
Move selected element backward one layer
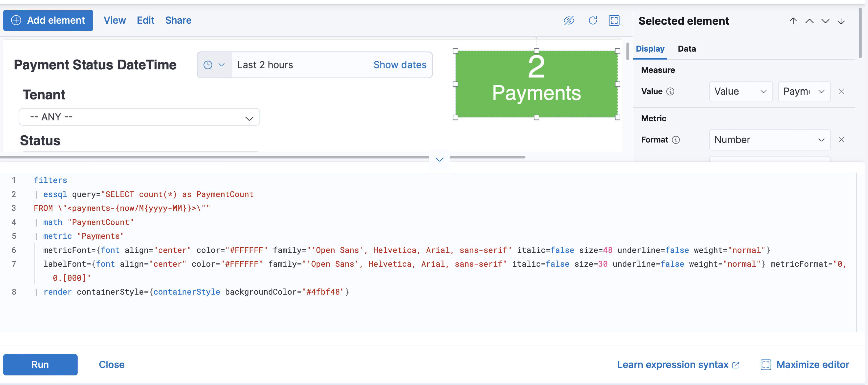pyautogui.click(x=825, y=21)
